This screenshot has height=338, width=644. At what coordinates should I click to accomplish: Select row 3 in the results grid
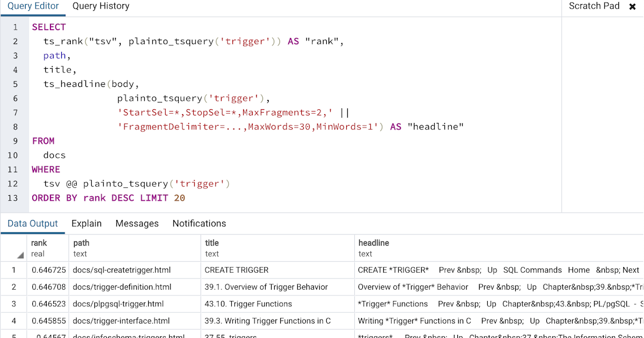(13, 304)
